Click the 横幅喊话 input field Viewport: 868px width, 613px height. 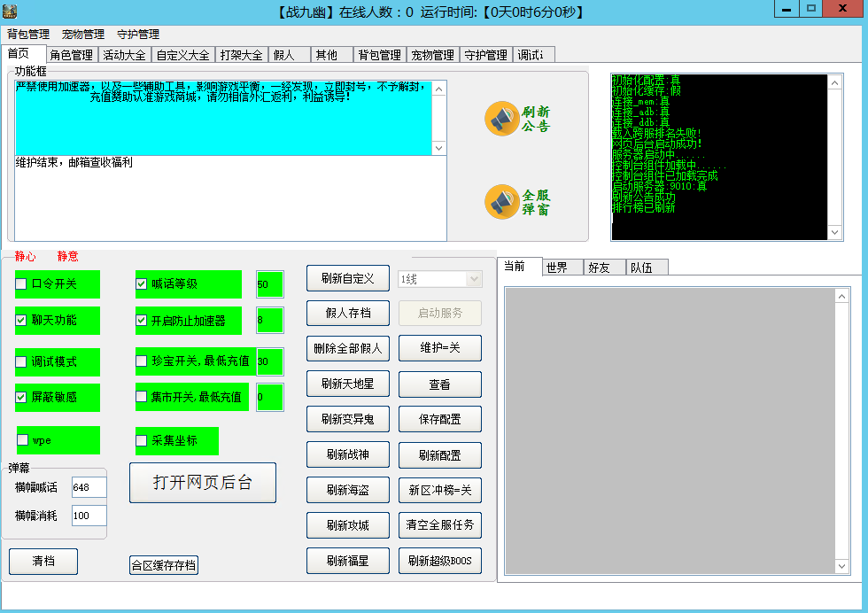coord(89,487)
